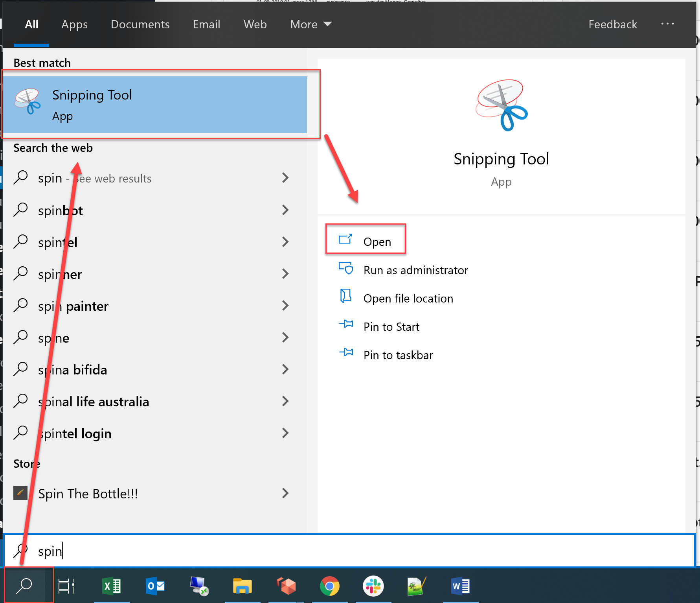Expand the spinner suggestion chevron
This screenshot has height=603, width=700.
point(286,273)
